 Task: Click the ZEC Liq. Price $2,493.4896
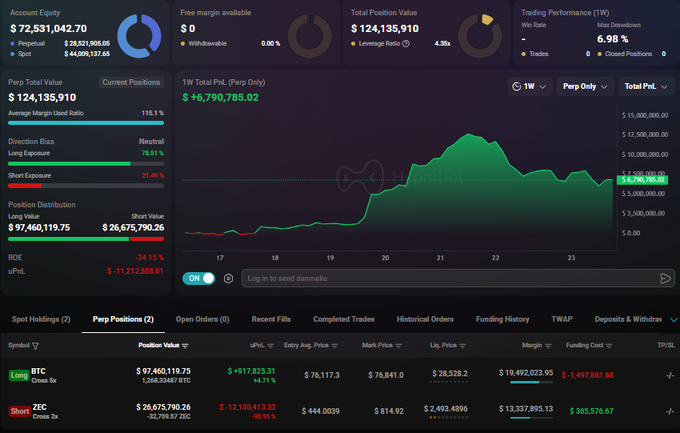(x=445, y=409)
